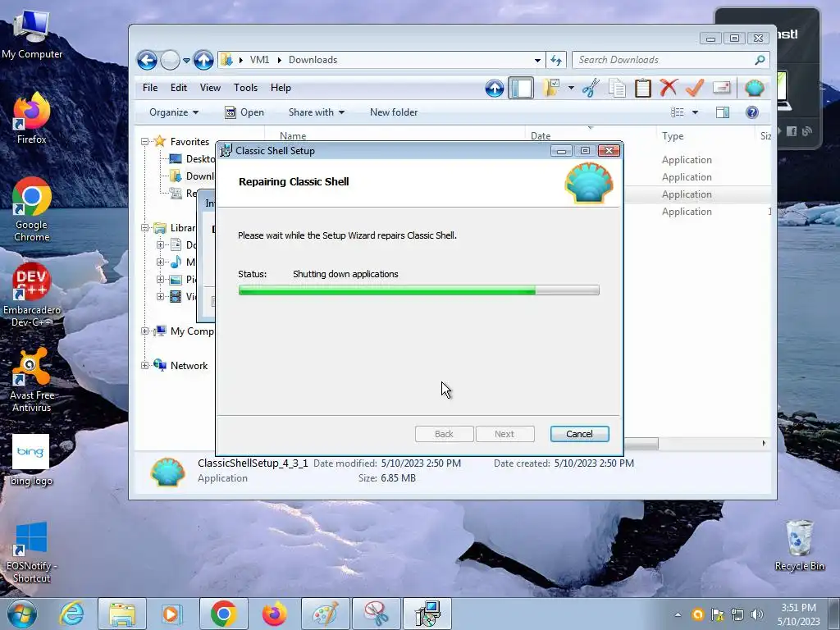Image resolution: width=840 pixels, height=630 pixels.
Task: Open the recent pages dropdown arrow
Action: point(186,61)
